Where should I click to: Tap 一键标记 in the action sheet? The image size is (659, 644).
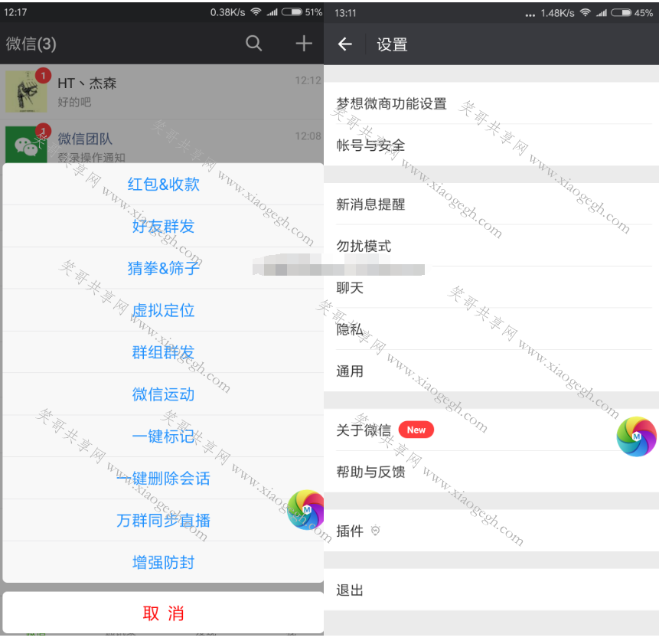163,436
